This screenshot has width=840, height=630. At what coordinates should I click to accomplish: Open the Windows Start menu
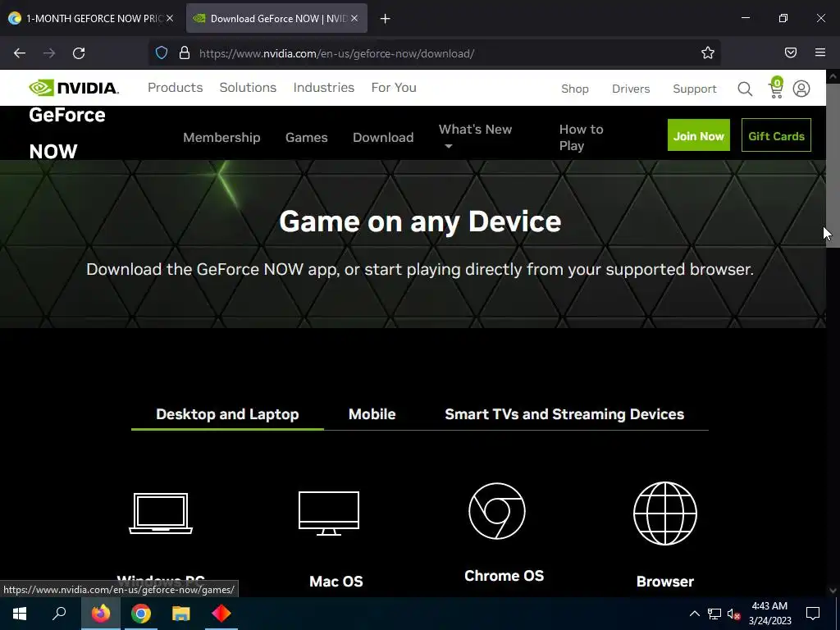20,614
